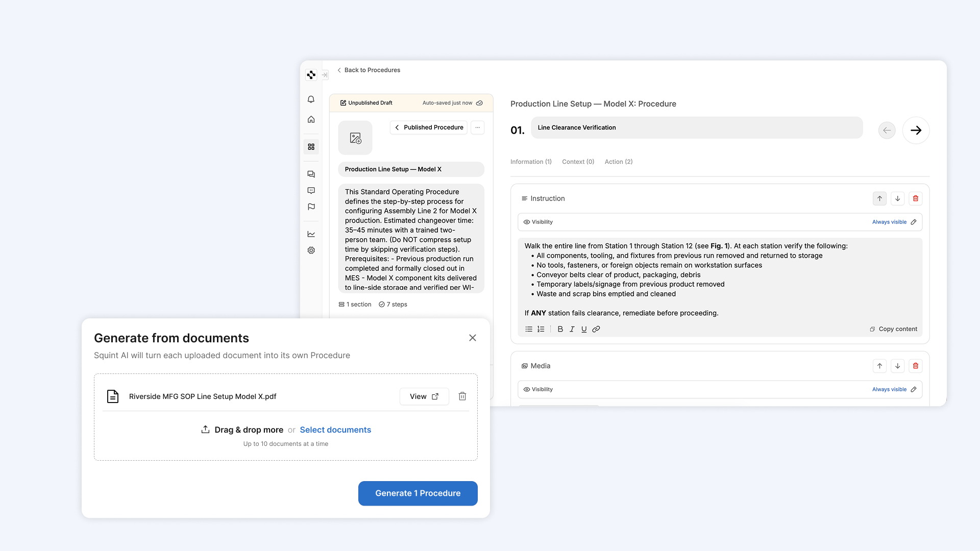Screen dimensions: 980x551
Task: Switch to the Action (2) tab
Action: point(618,162)
